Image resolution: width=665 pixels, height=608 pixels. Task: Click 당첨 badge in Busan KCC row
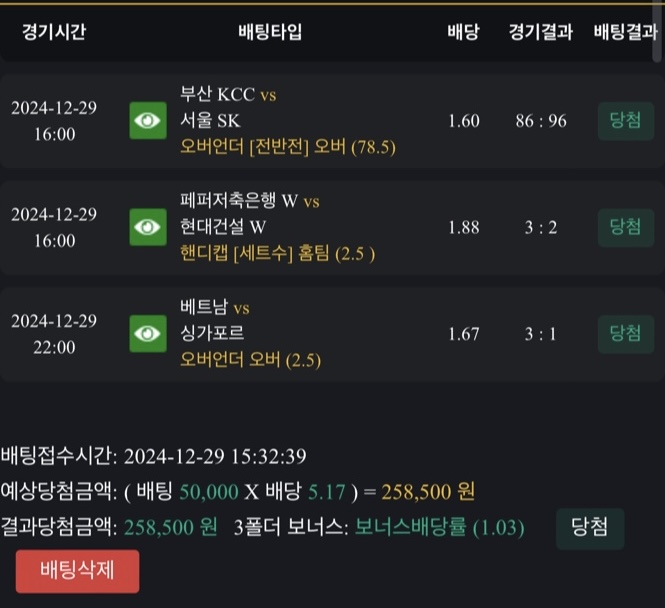(x=625, y=120)
